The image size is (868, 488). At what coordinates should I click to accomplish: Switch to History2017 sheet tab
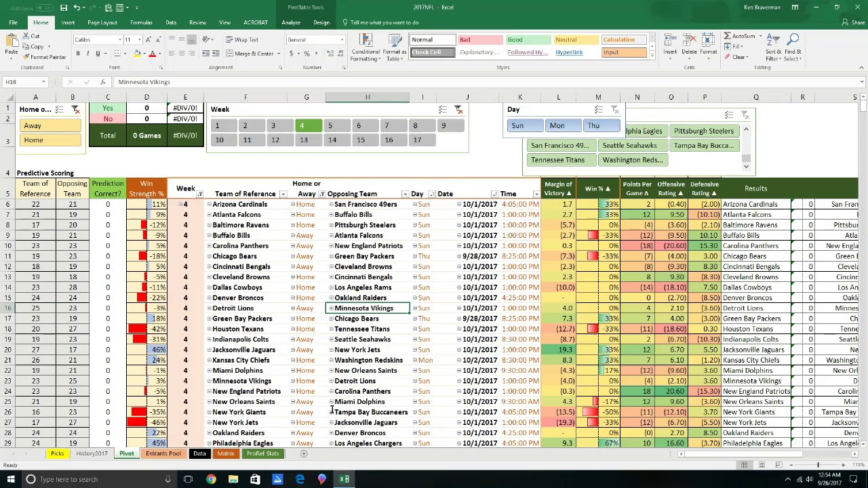pyautogui.click(x=92, y=453)
